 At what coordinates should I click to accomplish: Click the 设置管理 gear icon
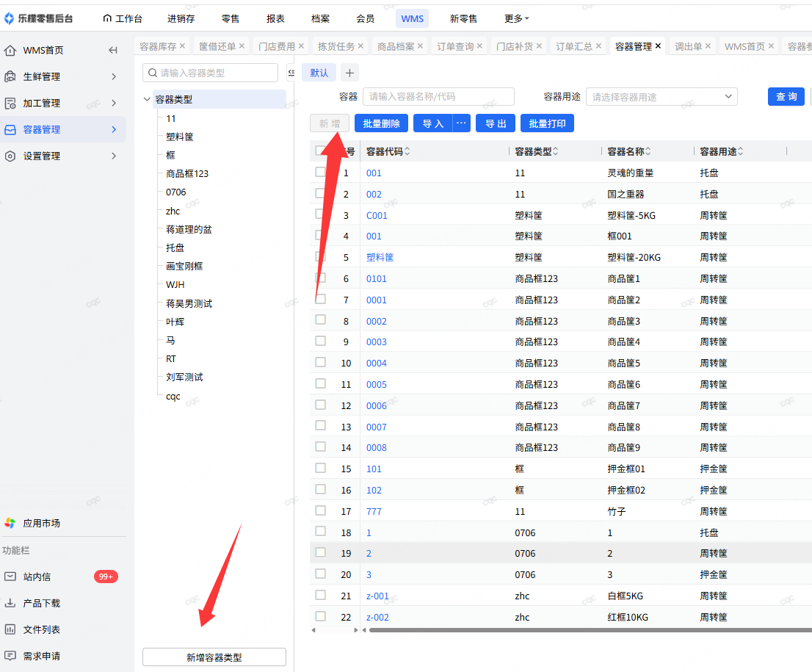[x=10, y=156]
